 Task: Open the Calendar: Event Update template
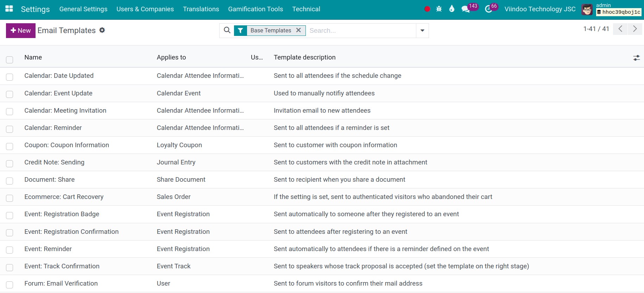pyautogui.click(x=58, y=93)
